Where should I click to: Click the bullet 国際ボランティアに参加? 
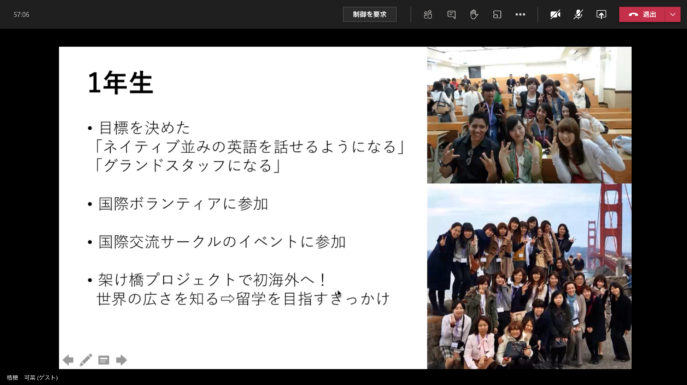[x=183, y=204]
